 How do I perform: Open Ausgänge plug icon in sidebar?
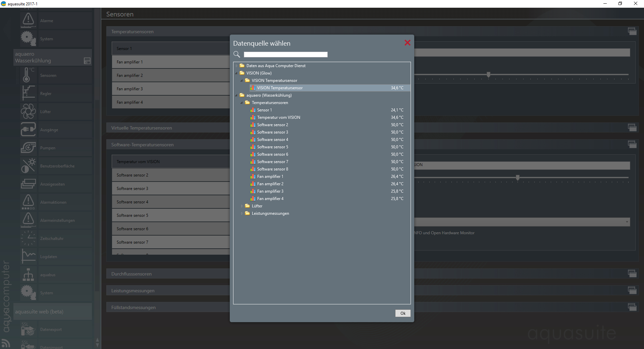click(28, 130)
